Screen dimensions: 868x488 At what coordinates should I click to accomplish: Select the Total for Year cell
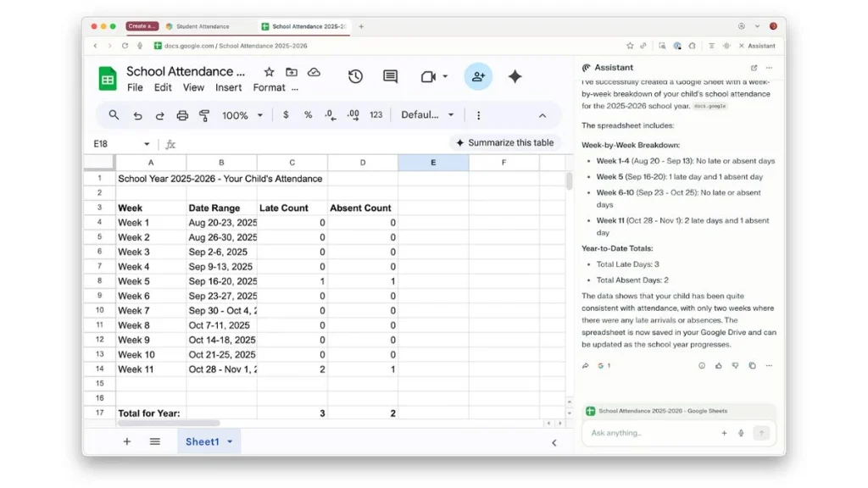(x=151, y=413)
